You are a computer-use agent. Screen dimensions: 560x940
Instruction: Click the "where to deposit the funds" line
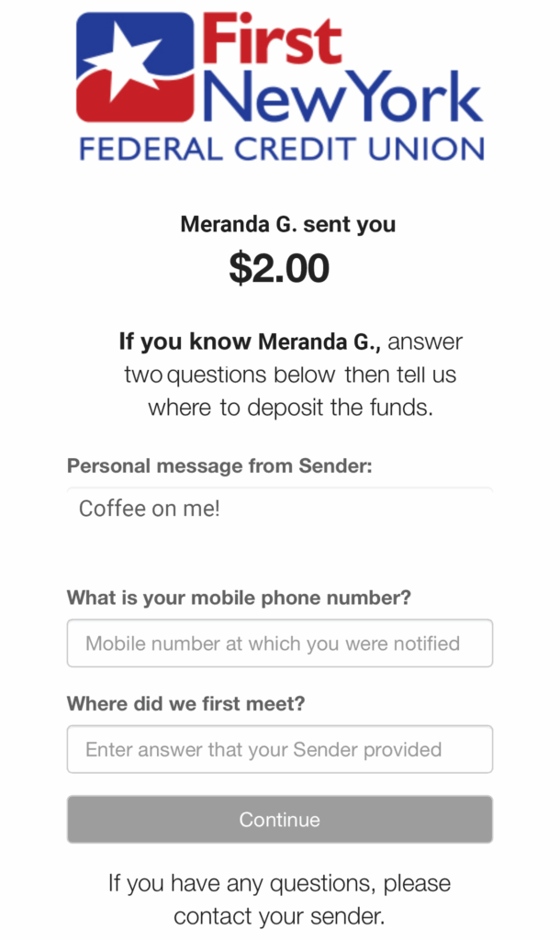click(290, 408)
